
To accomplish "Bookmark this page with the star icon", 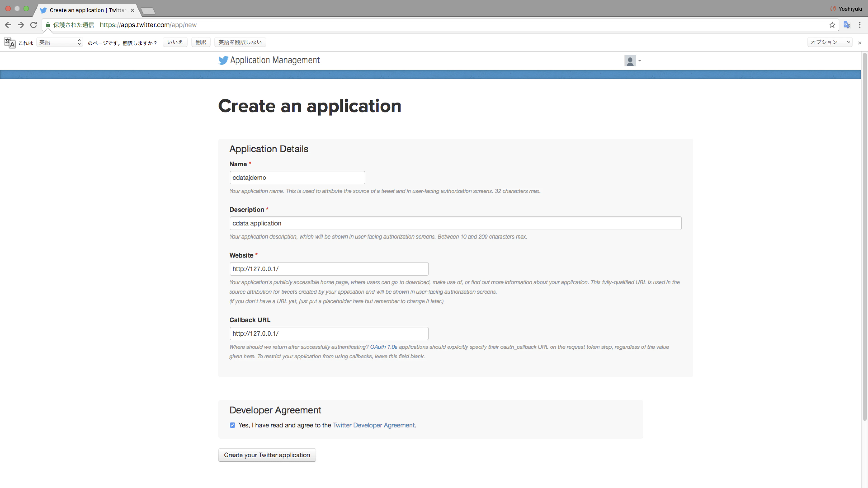I will (832, 25).
